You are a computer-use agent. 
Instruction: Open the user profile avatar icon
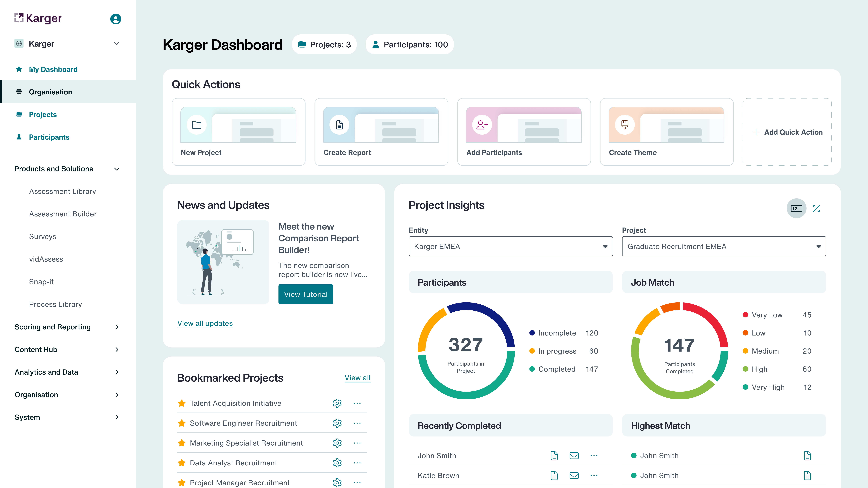116,19
